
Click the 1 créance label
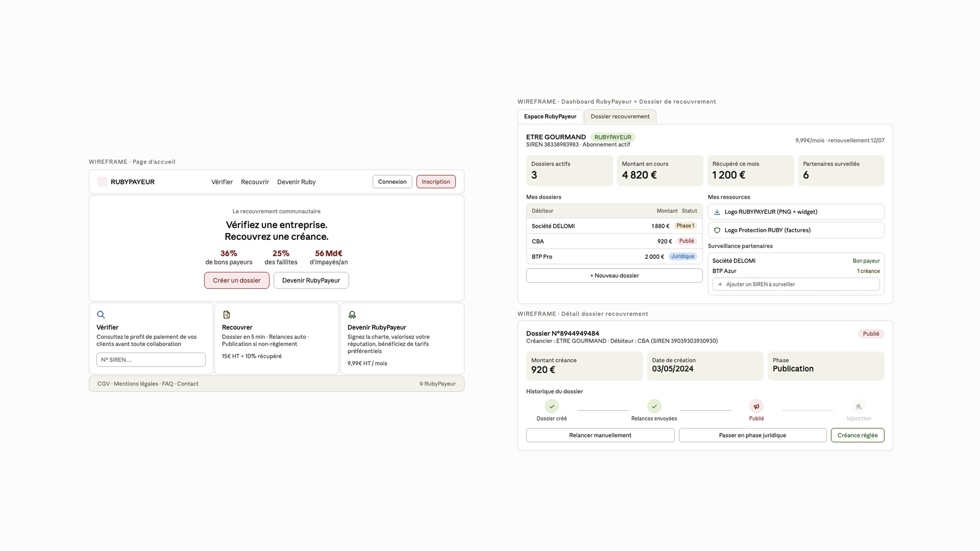pos(868,271)
